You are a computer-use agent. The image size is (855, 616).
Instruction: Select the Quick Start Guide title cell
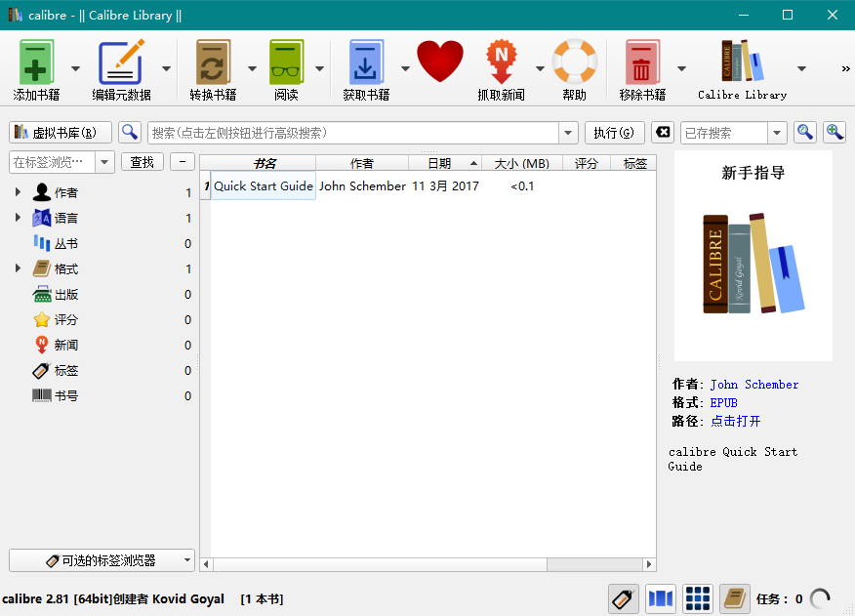(x=264, y=186)
